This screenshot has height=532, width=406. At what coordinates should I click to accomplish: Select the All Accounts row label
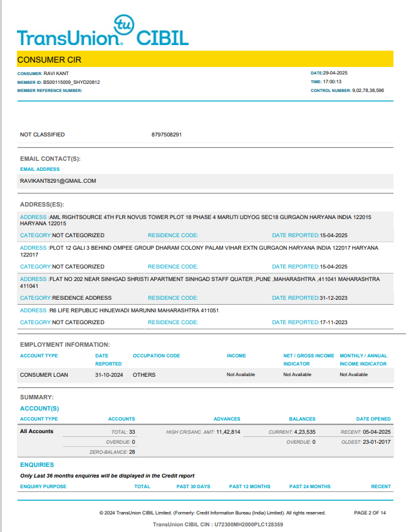pyautogui.click(x=37, y=431)
